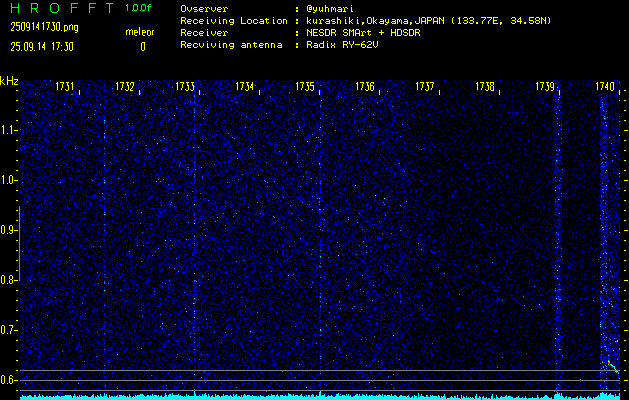Click the Ovserver label

click(x=204, y=9)
